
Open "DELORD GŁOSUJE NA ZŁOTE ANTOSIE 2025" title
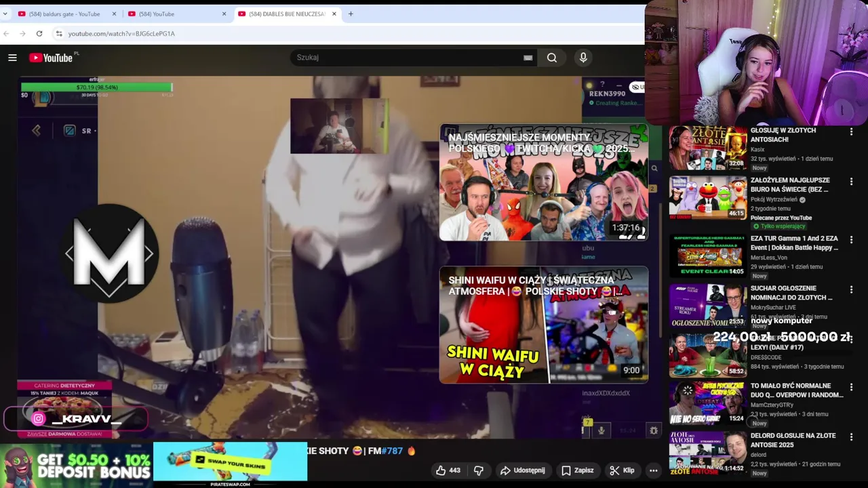click(793, 440)
